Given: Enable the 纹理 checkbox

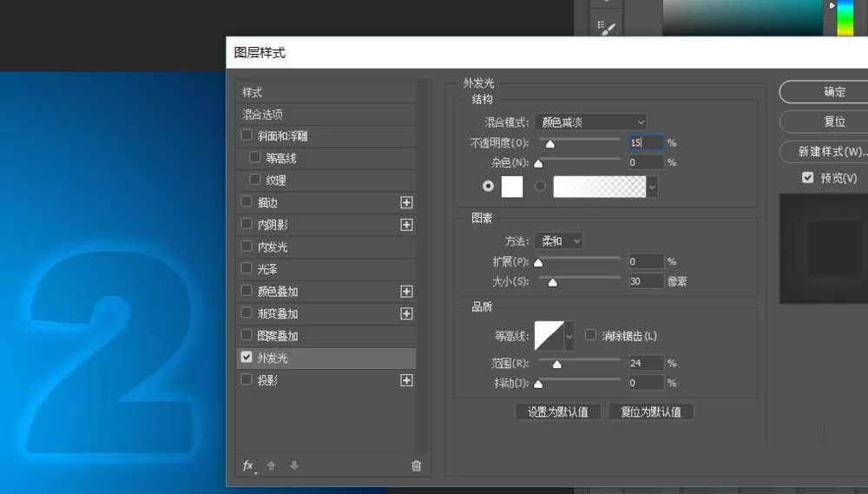Looking at the screenshot, I should [254, 180].
